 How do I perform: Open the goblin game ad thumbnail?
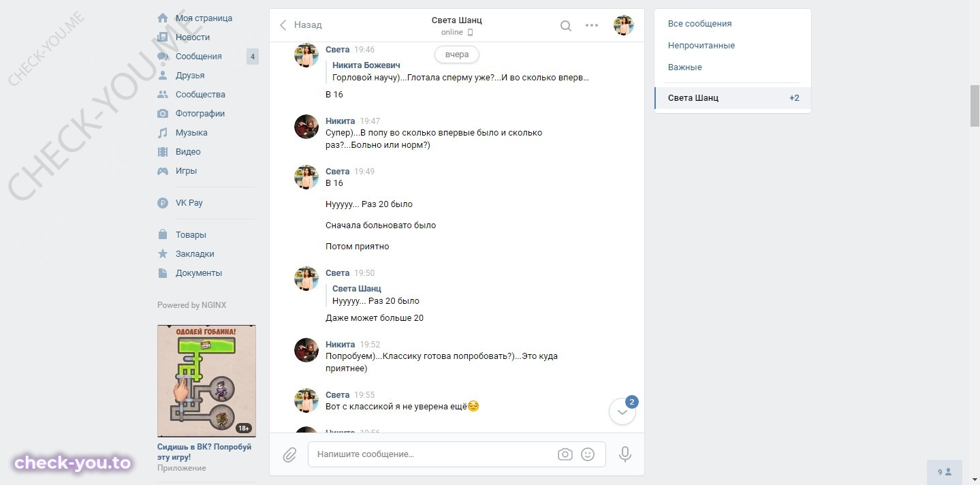(206, 381)
